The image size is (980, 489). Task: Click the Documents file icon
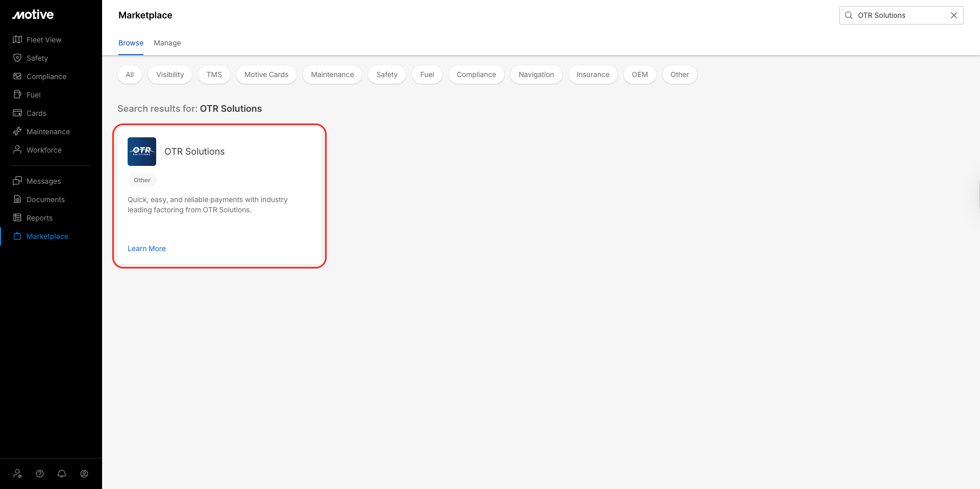[17, 200]
